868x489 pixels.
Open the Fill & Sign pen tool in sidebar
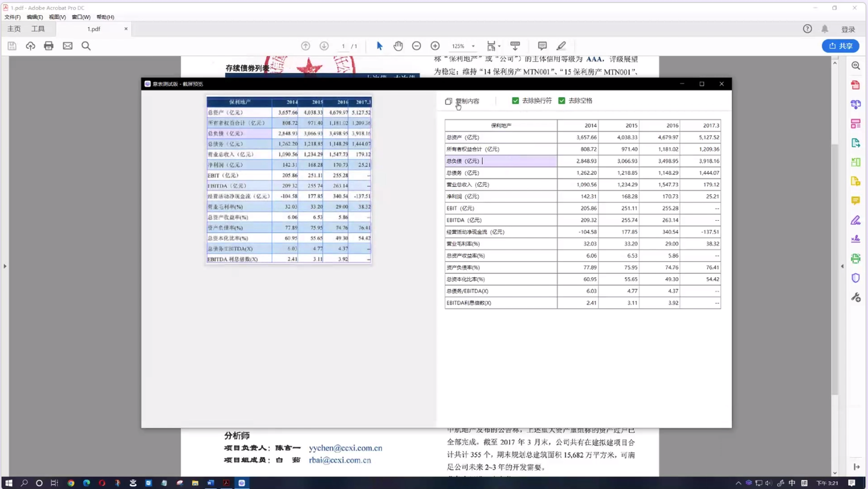[x=855, y=220]
